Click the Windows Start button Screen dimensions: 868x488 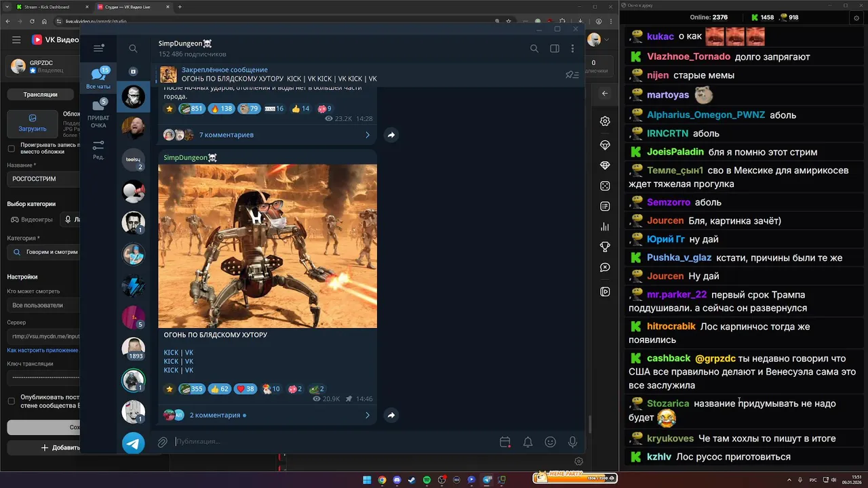[x=367, y=480]
